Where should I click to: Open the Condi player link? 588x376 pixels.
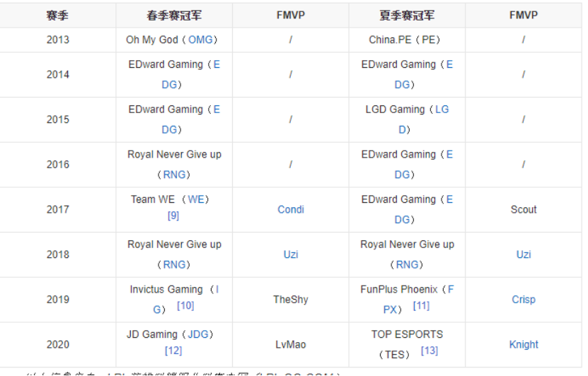click(x=290, y=209)
